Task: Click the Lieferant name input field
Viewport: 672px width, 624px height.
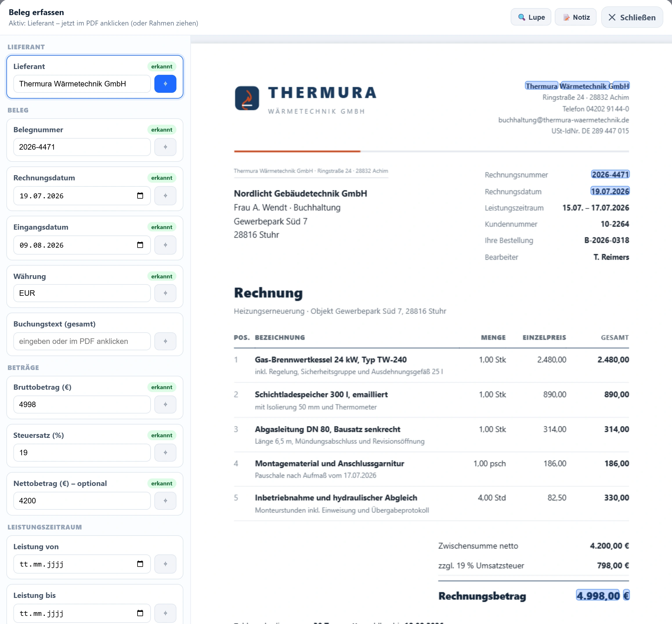Action: [x=82, y=84]
